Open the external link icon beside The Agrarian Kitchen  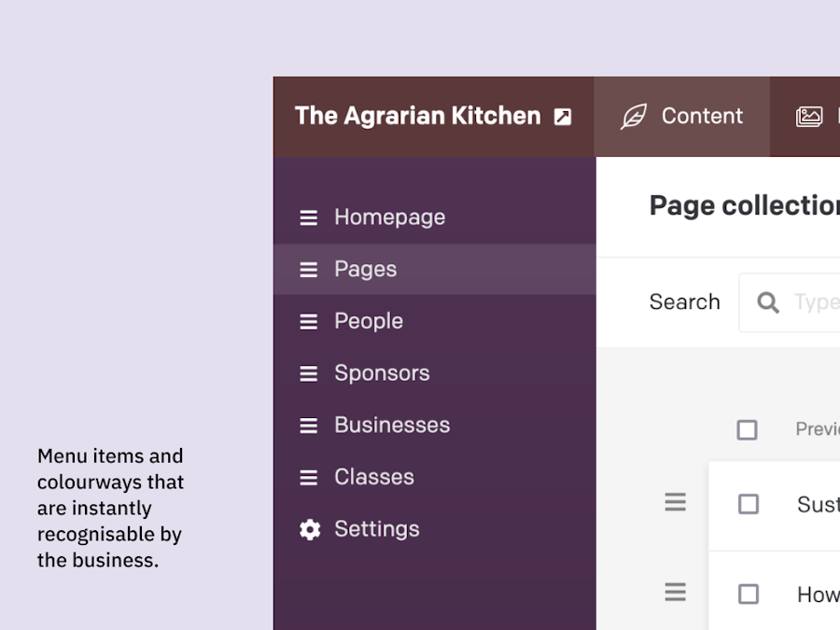563,117
